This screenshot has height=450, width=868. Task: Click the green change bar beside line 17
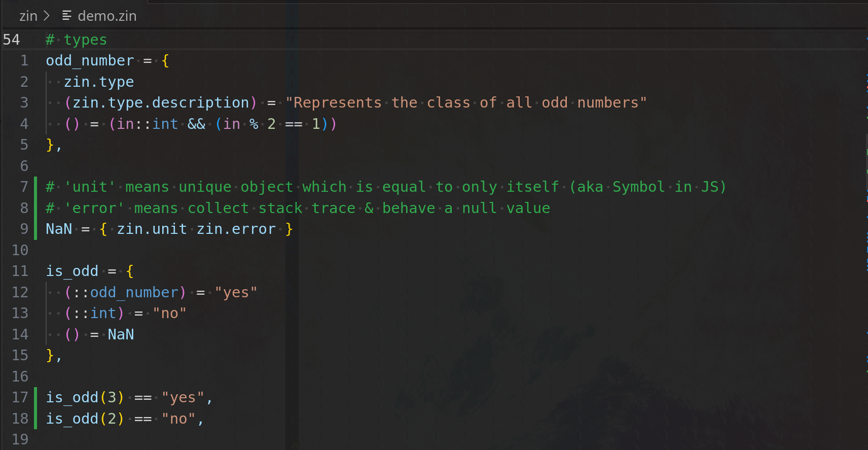[35, 408]
